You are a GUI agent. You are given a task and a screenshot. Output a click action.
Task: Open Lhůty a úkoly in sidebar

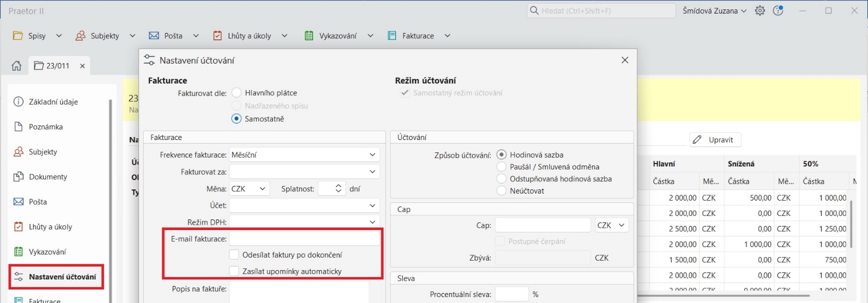(x=50, y=227)
